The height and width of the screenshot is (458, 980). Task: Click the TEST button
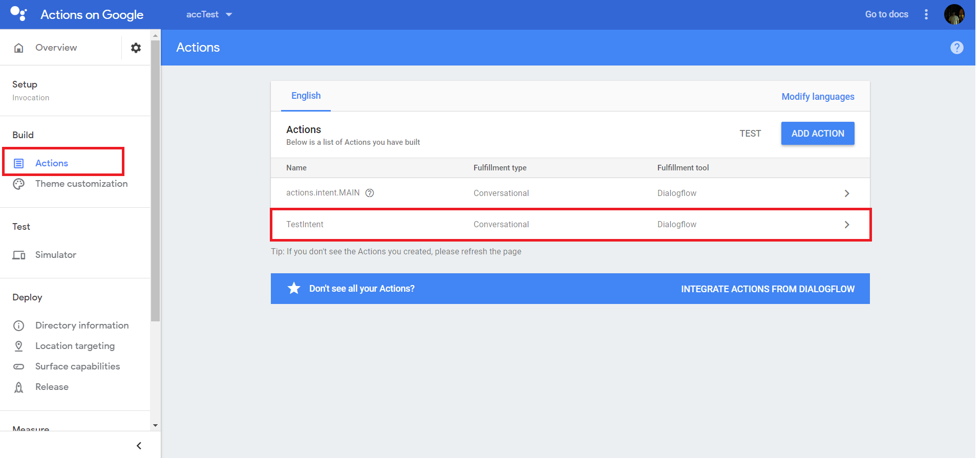750,134
